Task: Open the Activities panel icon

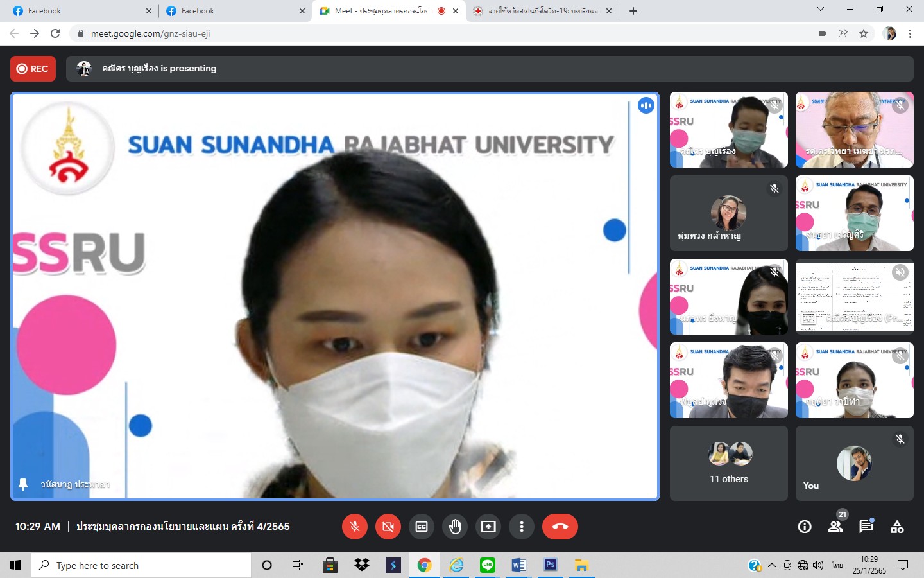Action: point(897,527)
